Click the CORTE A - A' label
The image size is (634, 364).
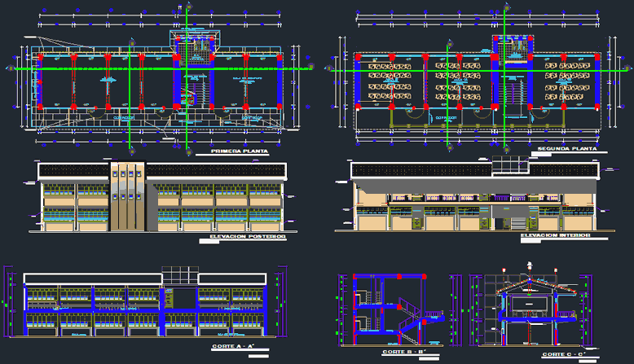pyautogui.click(x=235, y=347)
